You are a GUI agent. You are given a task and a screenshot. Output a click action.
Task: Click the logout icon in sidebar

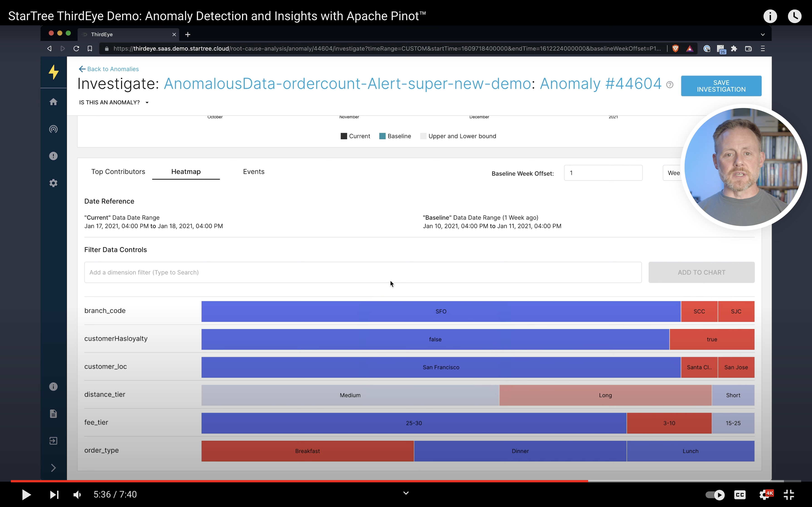point(53,441)
